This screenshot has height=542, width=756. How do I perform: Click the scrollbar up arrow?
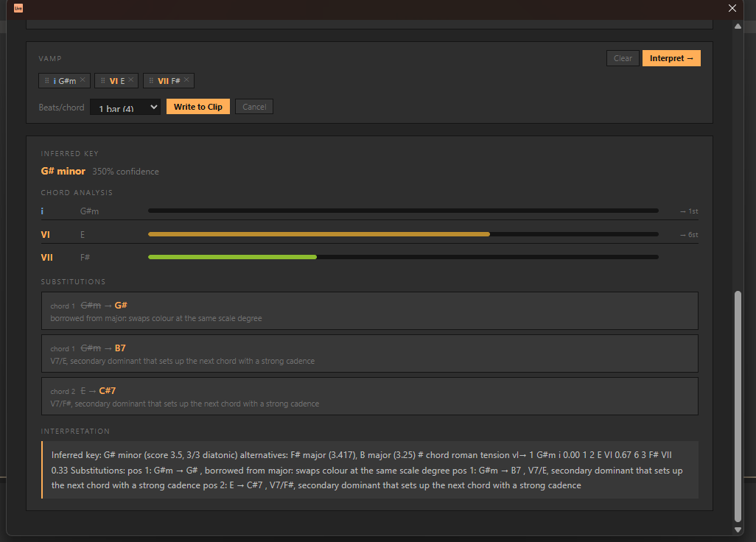point(738,27)
